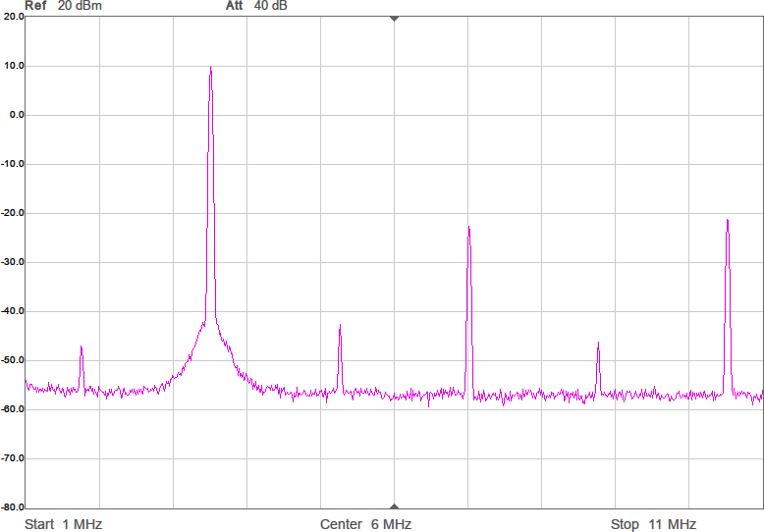764x532 pixels.
Task: Click the tip of the leftmost small peak
Action: click(x=82, y=346)
